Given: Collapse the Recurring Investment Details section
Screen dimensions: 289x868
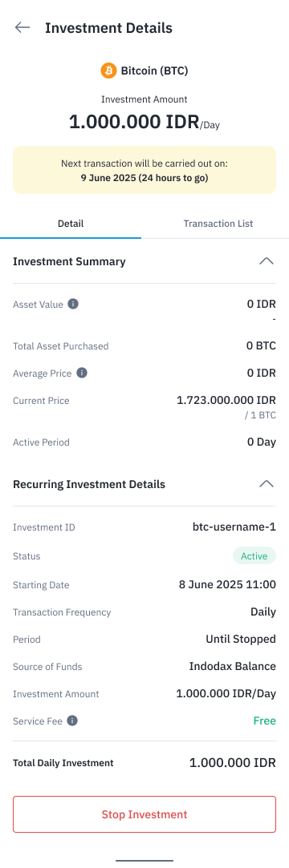Looking at the screenshot, I should pos(267,484).
